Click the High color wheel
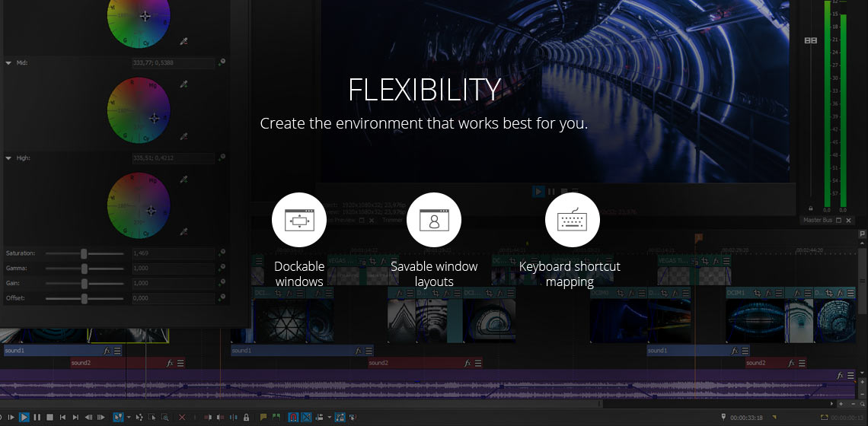 point(139,206)
